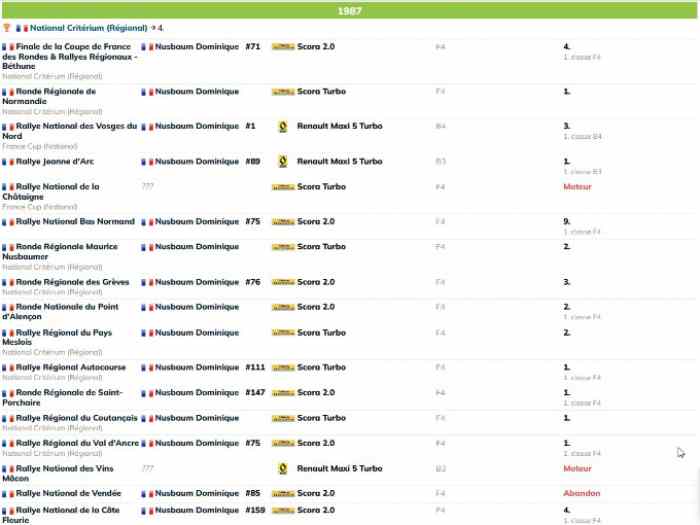This screenshot has width=700, height=525.
Task: Click the French flag before National Critérium (Régional) heading
Action: point(22,28)
